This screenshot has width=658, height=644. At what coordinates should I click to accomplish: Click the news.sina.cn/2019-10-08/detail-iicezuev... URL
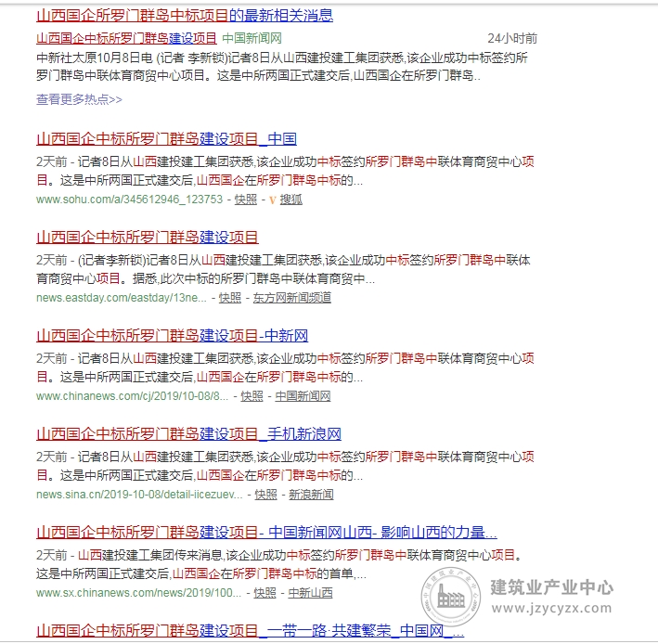pyautogui.click(x=139, y=495)
